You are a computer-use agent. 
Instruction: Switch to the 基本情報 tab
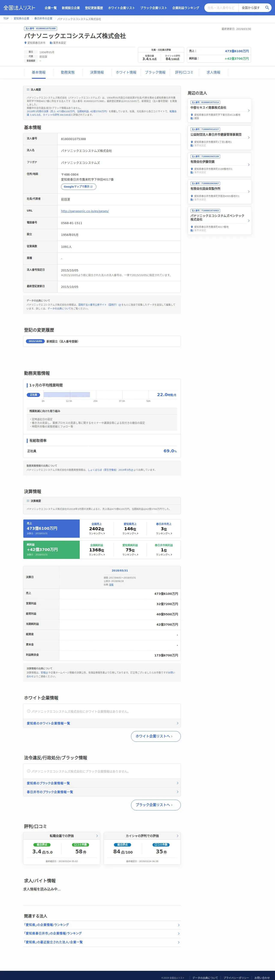(39, 72)
